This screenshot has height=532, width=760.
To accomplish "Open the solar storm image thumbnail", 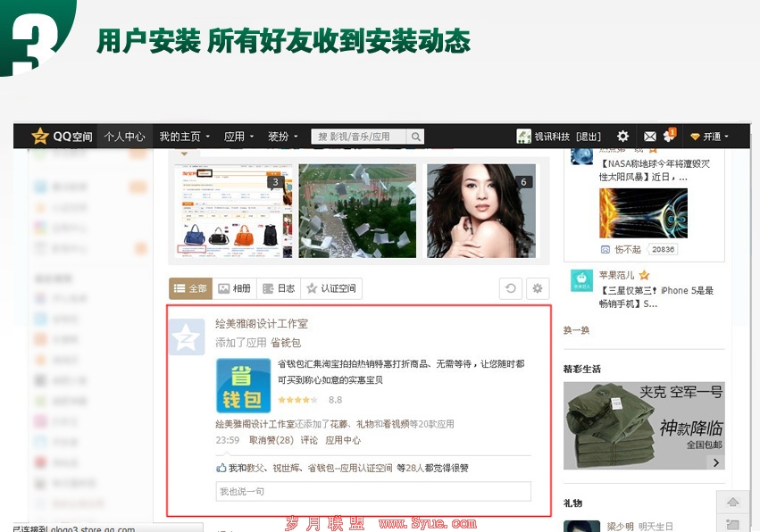I will 643,213.
